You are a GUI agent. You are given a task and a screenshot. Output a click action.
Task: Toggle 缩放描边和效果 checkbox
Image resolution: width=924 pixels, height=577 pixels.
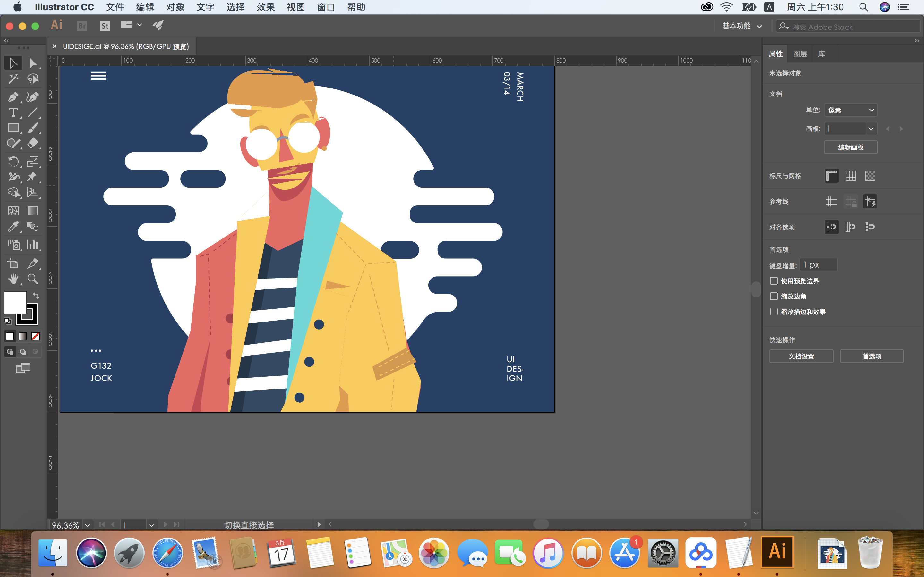coord(774,312)
